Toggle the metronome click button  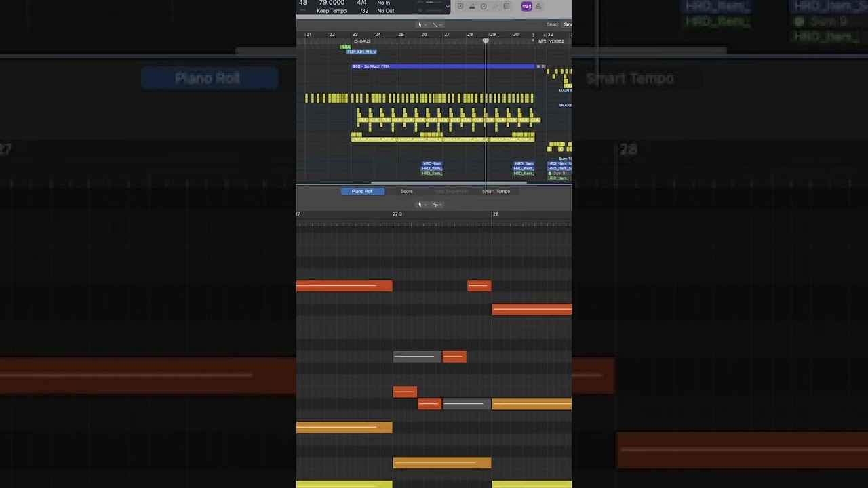pyautogui.click(x=538, y=6)
